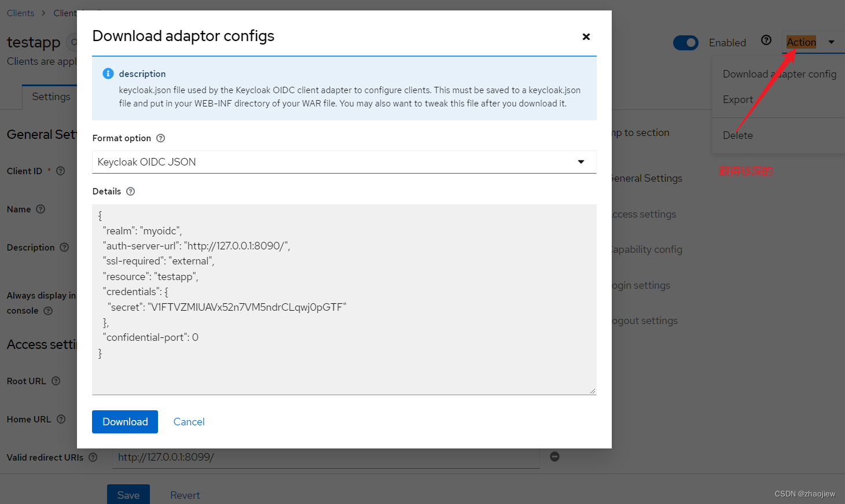
Task: Click the "auth-server-url" line in Details
Action: point(196,246)
